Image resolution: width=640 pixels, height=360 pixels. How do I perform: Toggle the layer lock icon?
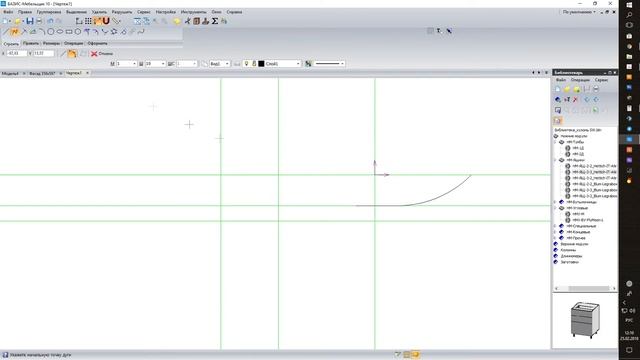tap(254, 64)
